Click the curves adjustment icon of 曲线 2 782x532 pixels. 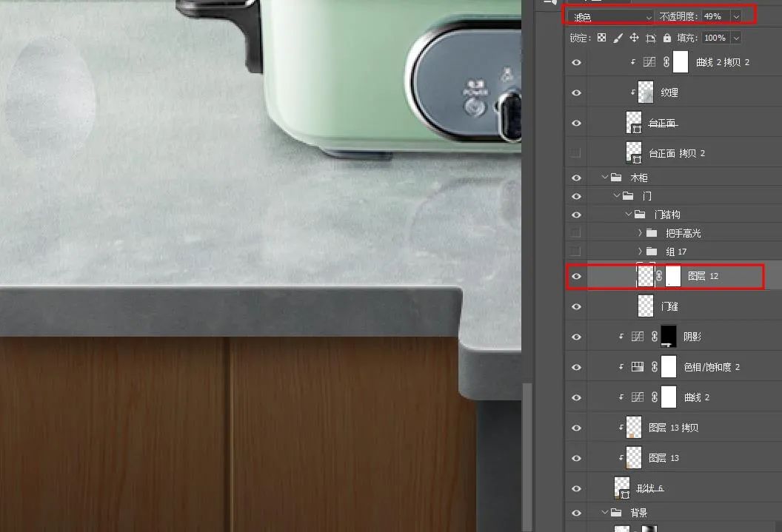click(x=637, y=397)
